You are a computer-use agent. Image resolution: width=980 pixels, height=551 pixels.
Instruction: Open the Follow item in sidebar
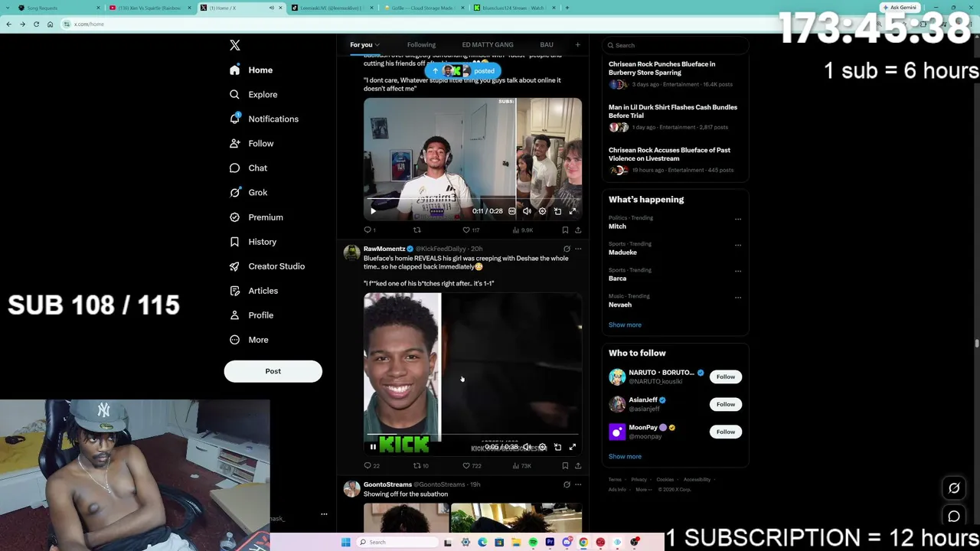pyautogui.click(x=251, y=143)
